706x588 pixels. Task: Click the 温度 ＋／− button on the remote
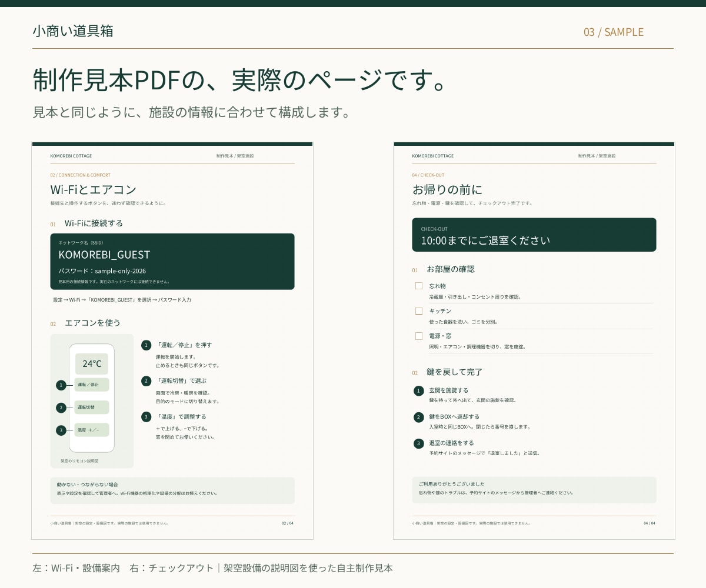click(x=92, y=430)
